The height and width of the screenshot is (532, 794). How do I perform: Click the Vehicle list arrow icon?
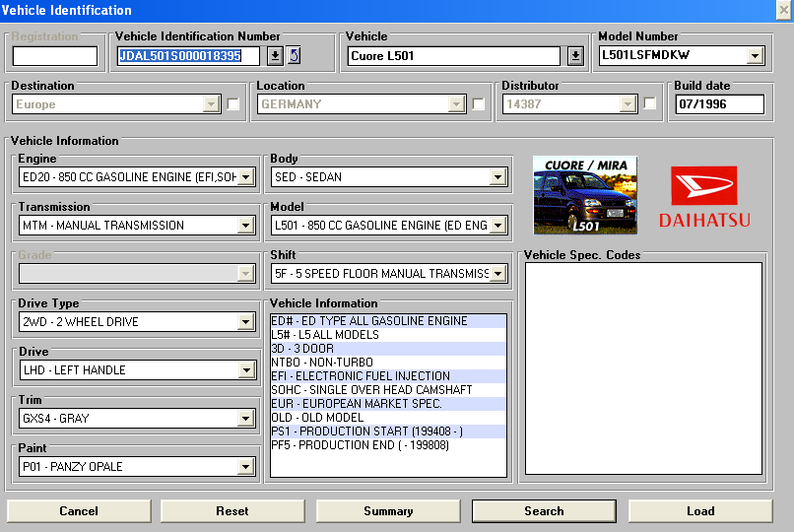point(576,56)
